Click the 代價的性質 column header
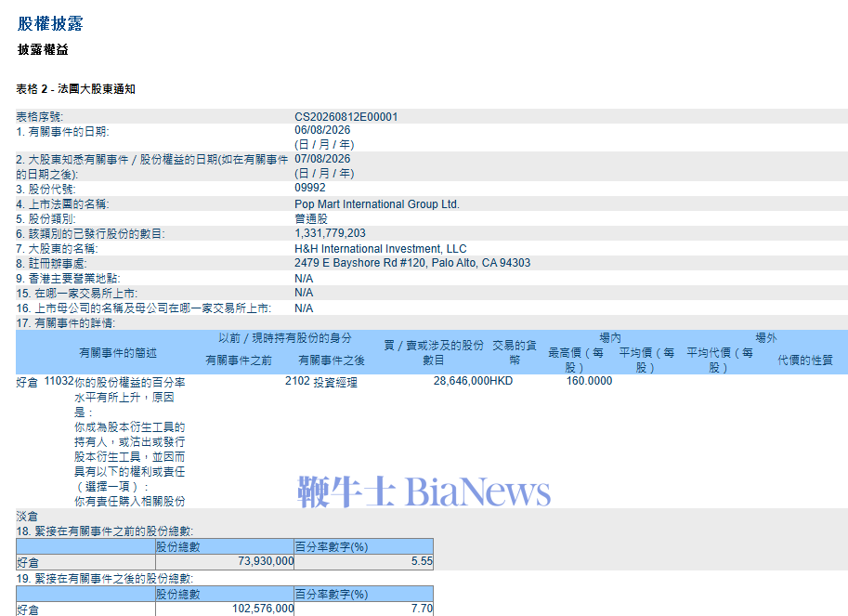The image size is (848, 616). click(804, 360)
